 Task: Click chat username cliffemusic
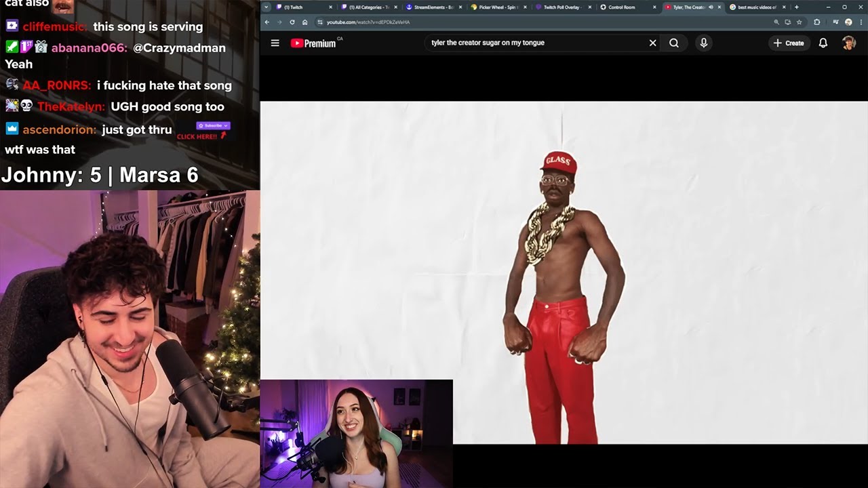click(x=54, y=27)
